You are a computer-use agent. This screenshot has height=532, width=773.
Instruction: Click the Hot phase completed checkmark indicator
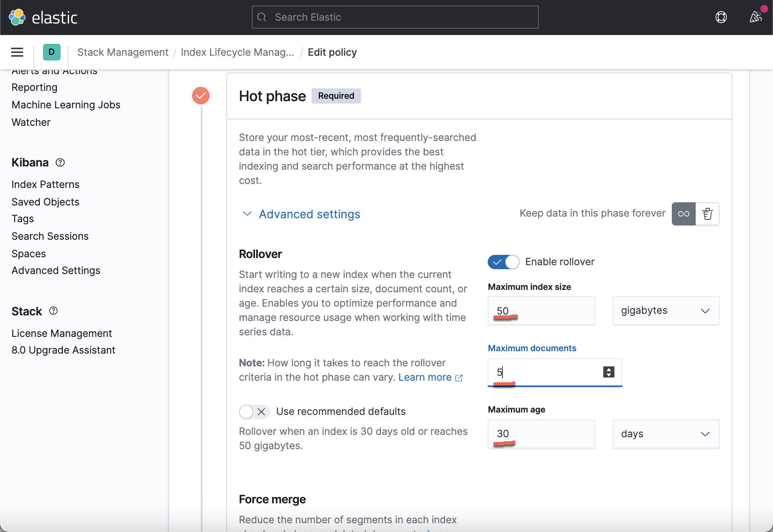pos(200,96)
